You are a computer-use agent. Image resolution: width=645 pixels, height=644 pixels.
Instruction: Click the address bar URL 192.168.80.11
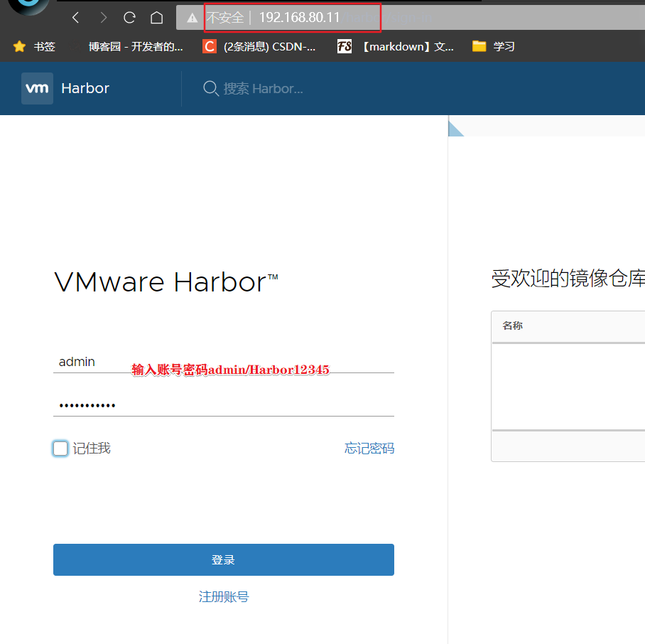299,17
